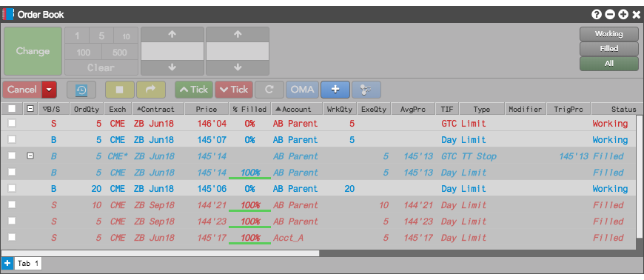Click the order tree hierarchy icon button

[366, 90]
